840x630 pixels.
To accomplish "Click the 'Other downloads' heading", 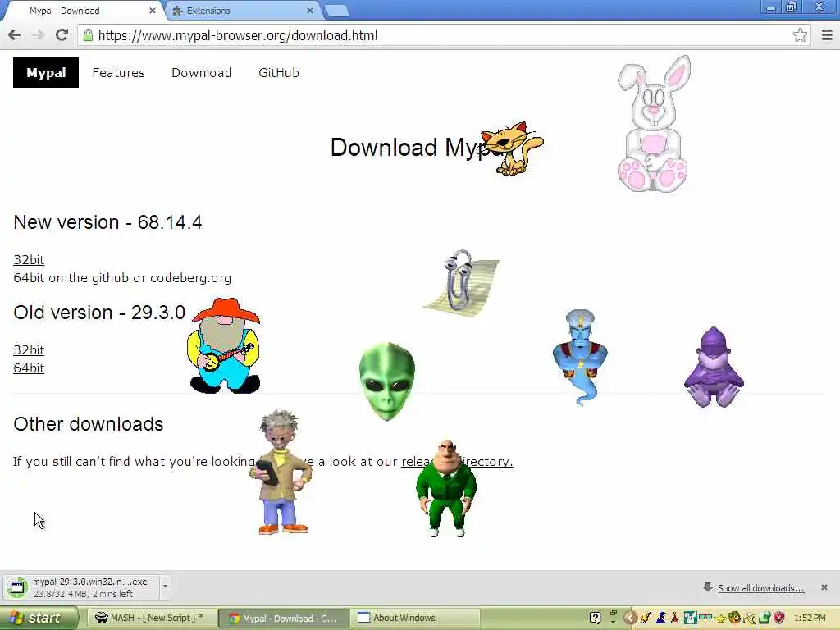I will coord(89,424).
